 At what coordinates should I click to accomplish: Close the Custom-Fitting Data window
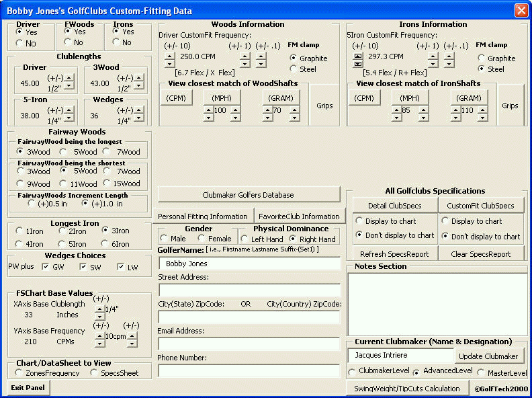pyautogui.click(x=521, y=11)
